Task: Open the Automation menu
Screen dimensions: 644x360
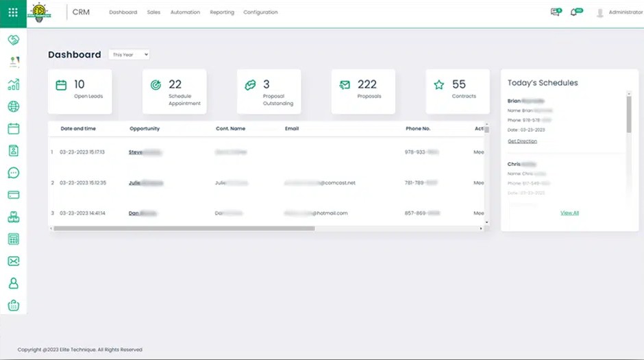Action: [x=185, y=12]
